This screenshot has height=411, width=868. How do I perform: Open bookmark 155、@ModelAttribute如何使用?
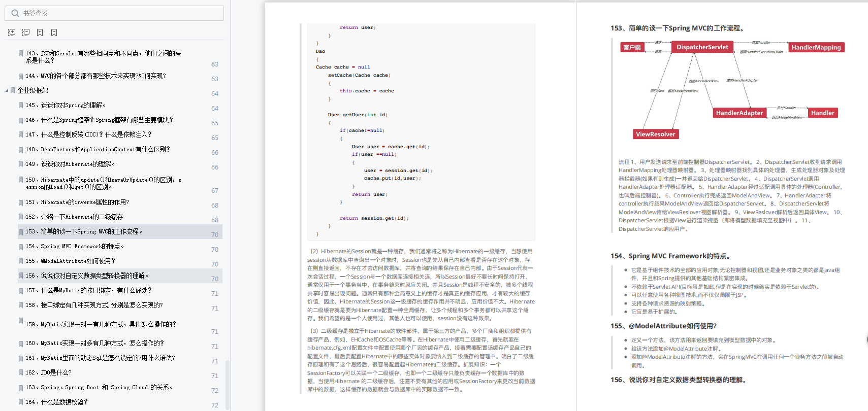(x=71, y=261)
